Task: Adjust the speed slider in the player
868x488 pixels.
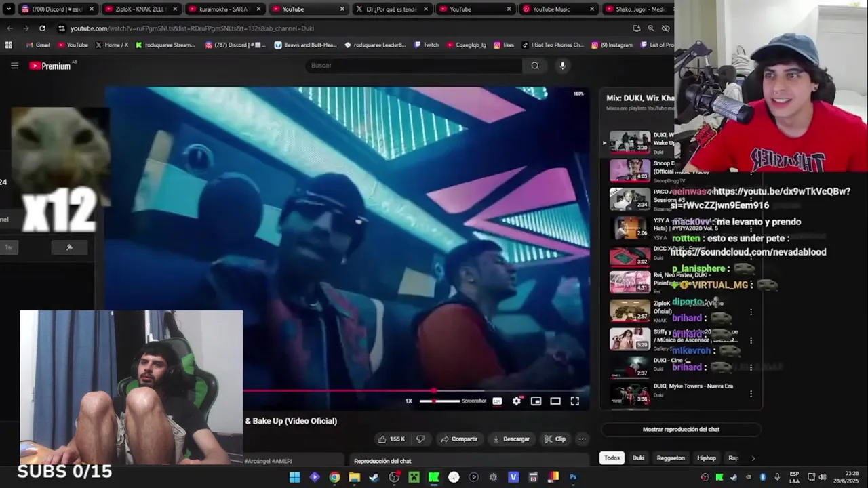Action: [439, 401]
